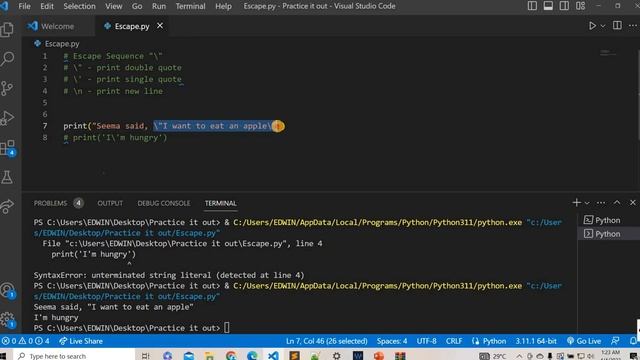
Task: Open the Terminal menu
Action: pos(190,6)
